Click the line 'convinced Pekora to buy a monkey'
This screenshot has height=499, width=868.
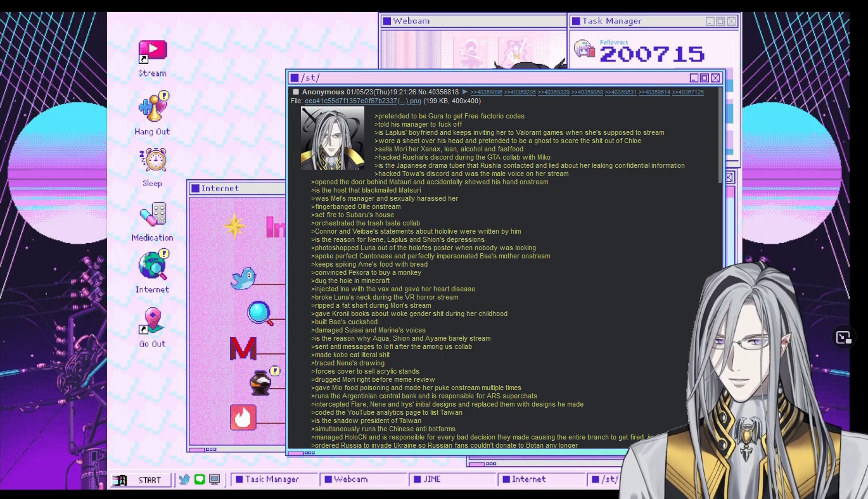366,272
